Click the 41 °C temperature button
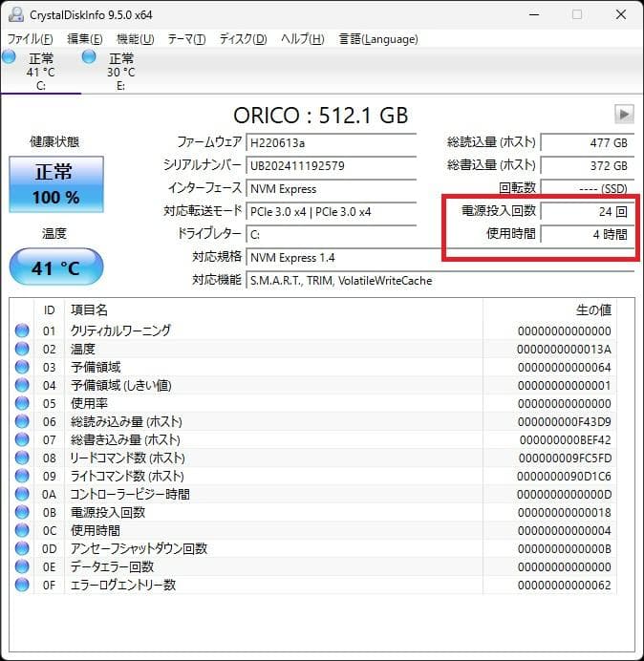 56,267
